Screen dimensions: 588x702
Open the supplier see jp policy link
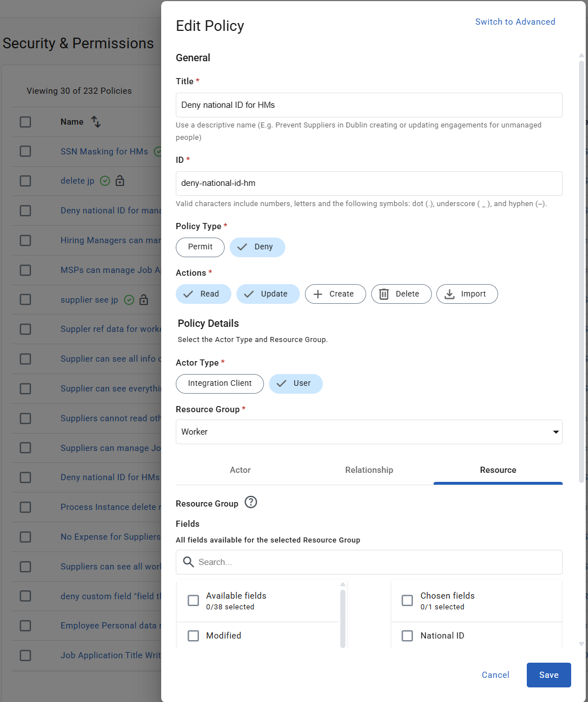click(89, 300)
